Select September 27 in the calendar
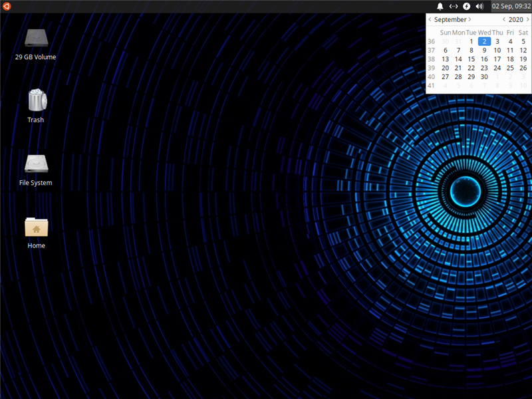 pyautogui.click(x=445, y=76)
